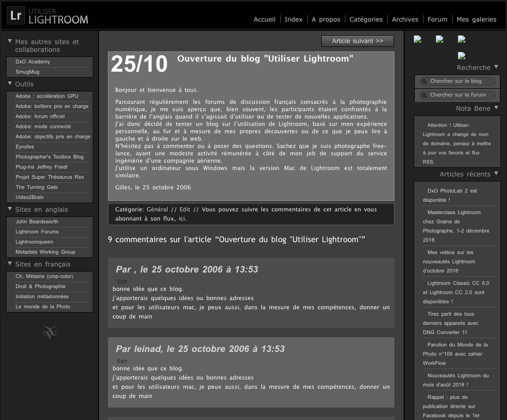This screenshot has height=420, width=507.
Task: Open 'Masterclass Lightroom chez Graine de Photographe' article
Action: pos(456,226)
